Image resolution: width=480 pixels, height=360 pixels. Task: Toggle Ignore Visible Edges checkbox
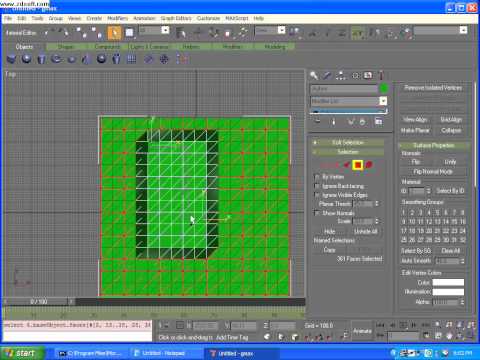point(317,195)
